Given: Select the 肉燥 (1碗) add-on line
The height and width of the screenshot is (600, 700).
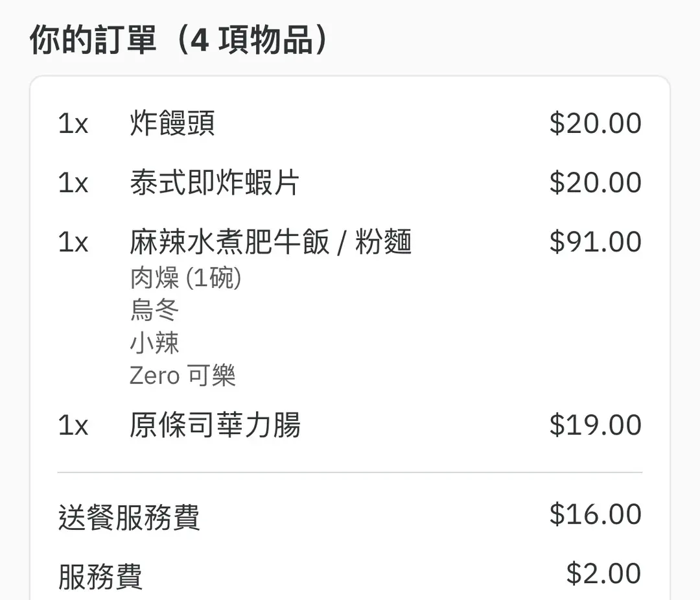Looking at the screenshot, I should point(185,279).
